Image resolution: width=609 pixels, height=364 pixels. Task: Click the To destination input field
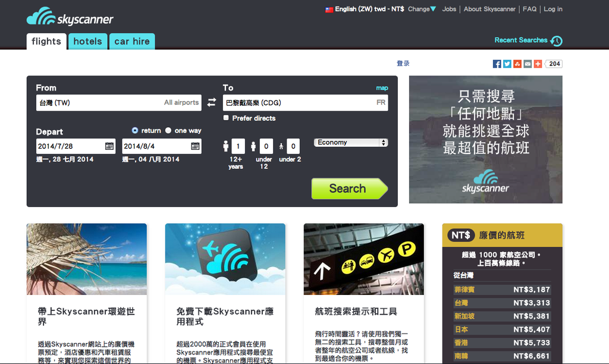[305, 102]
